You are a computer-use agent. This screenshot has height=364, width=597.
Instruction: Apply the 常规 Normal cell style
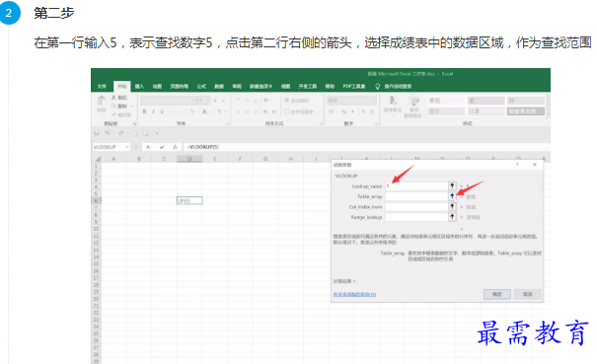445,101
